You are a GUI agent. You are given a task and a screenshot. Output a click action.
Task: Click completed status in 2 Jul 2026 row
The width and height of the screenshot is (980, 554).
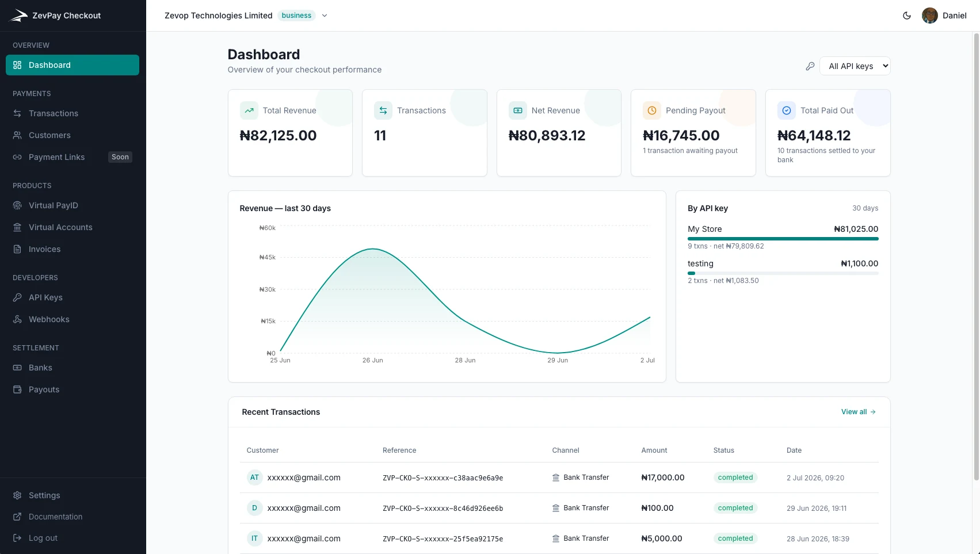click(735, 477)
